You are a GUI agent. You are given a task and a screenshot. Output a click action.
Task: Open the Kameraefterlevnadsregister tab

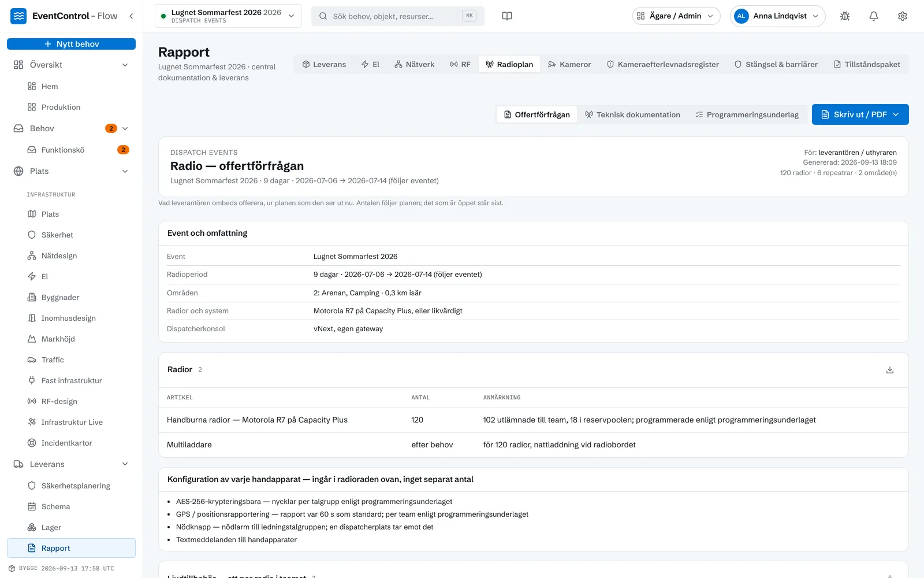click(x=663, y=64)
